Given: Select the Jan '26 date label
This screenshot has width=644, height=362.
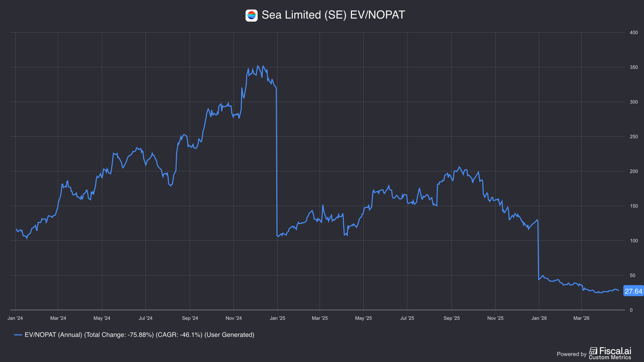Looking at the screenshot, I should point(539,318).
